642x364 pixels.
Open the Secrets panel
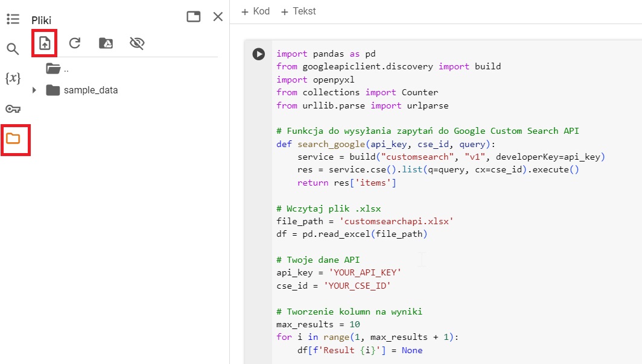click(x=13, y=108)
